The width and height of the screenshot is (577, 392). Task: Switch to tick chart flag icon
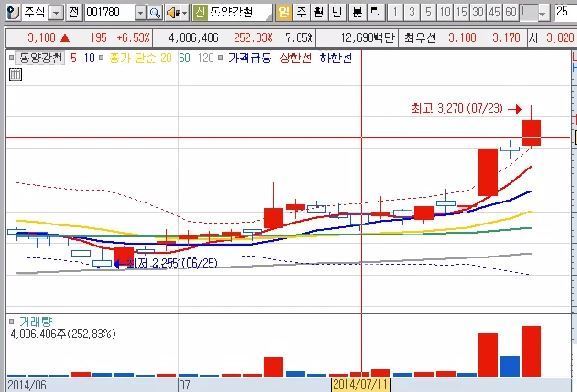pyautogui.click(x=376, y=13)
